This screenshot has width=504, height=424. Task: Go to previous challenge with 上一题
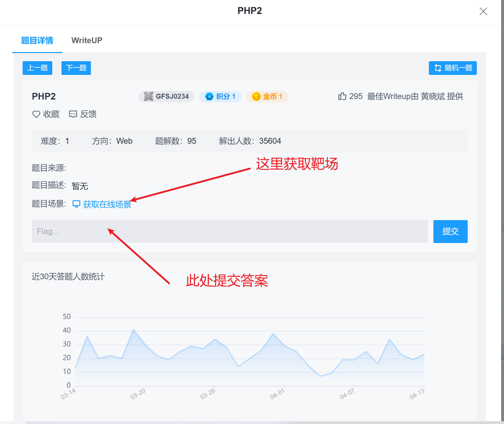pyautogui.click(x=37, y=68)
